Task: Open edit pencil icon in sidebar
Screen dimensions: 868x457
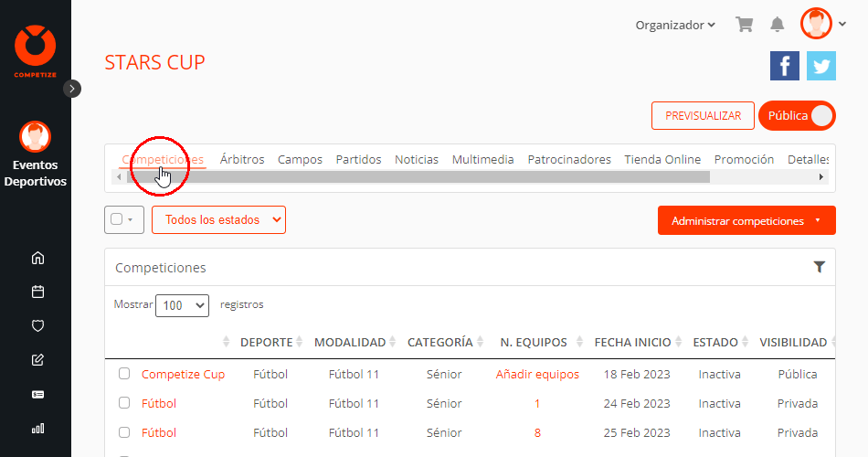Action: tap(37, 360)
